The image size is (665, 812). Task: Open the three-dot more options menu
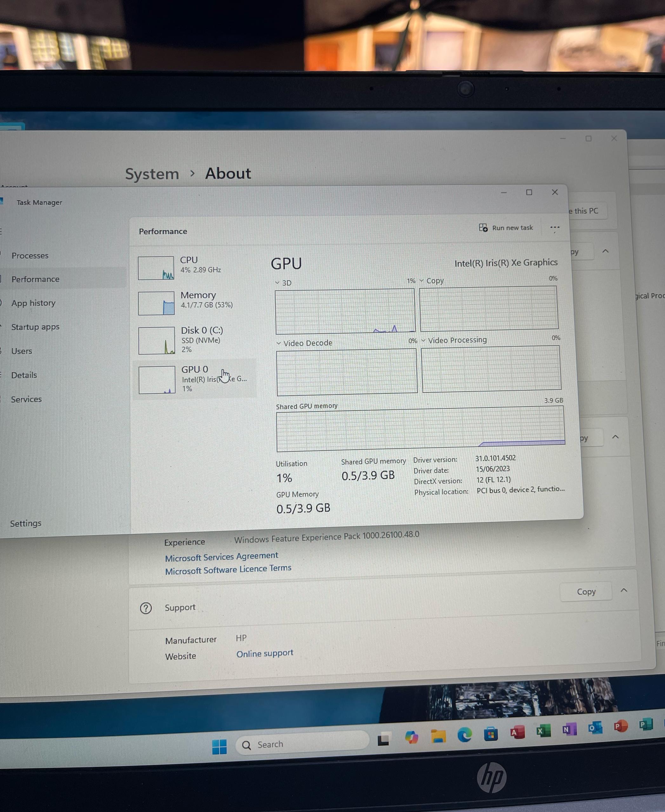click(x=555, y=228)
